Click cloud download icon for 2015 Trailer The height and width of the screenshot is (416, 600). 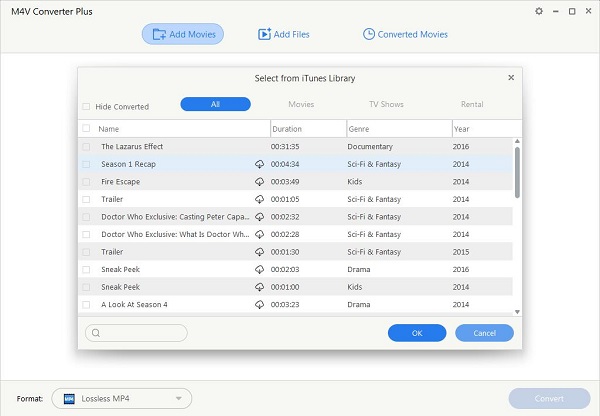[259, 252]
